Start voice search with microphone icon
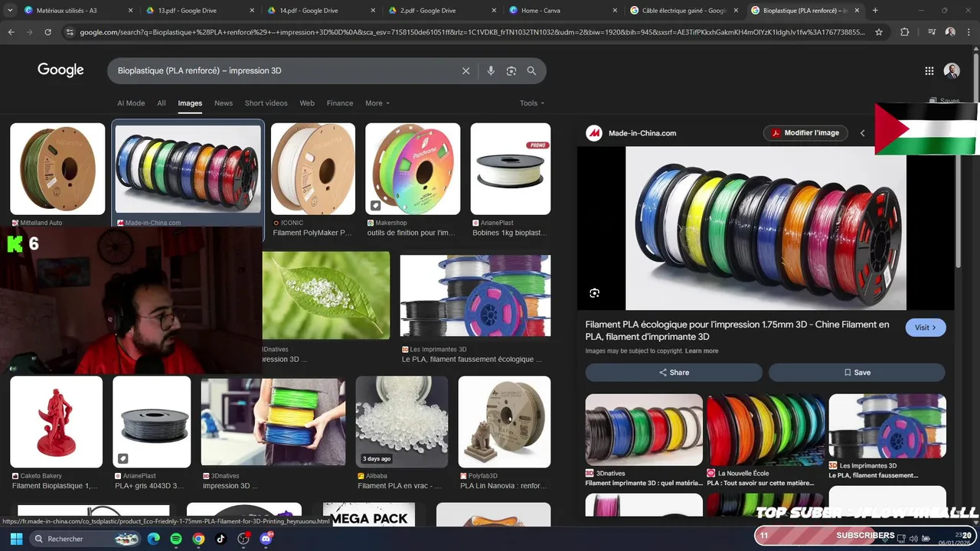The image size is (980, 551). tap(491, 70)
